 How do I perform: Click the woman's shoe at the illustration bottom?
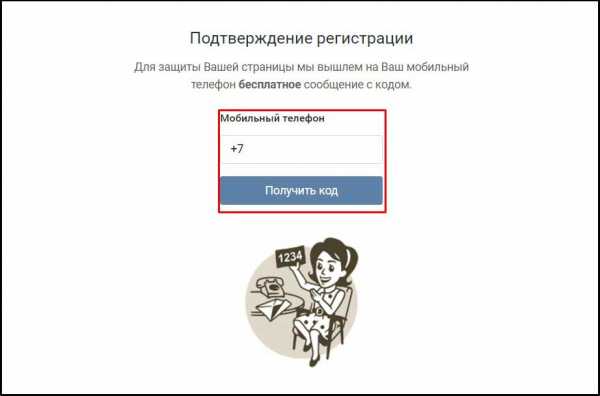[315, 361]
